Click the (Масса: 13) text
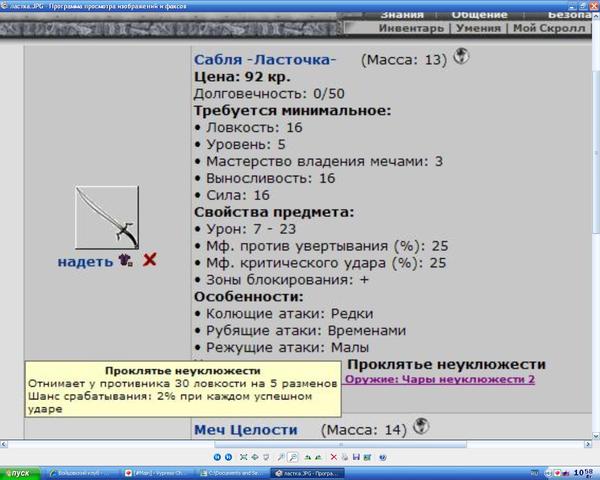 point(404,60)
